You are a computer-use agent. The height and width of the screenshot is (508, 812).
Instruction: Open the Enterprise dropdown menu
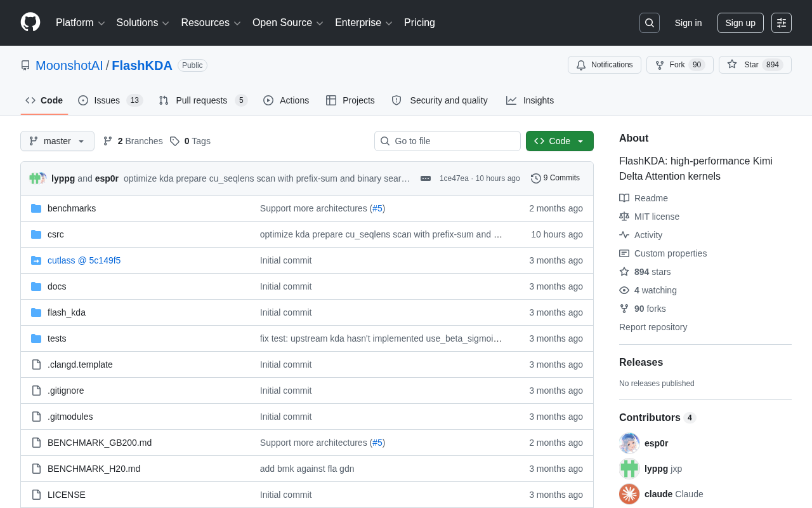point(364,23)
